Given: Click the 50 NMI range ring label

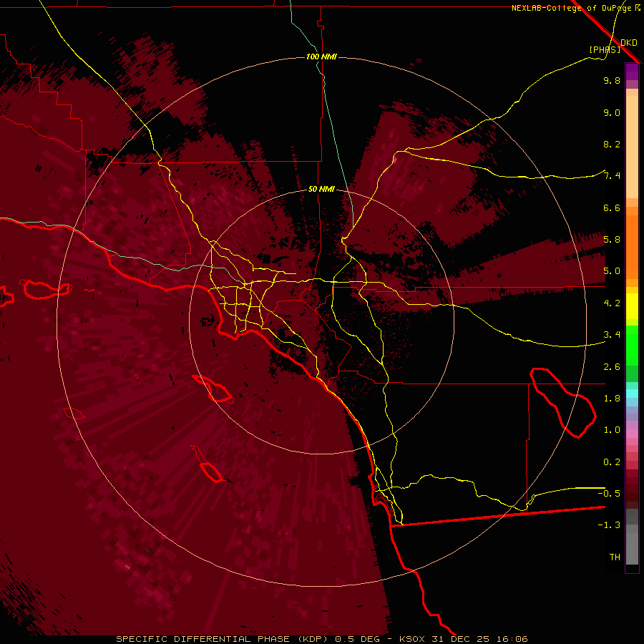Looking at the screenshot, I should 321,189.
